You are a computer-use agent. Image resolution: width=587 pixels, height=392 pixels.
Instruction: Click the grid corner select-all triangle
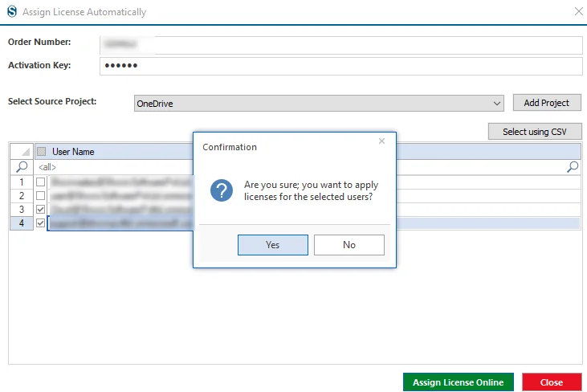coord(22,151)
